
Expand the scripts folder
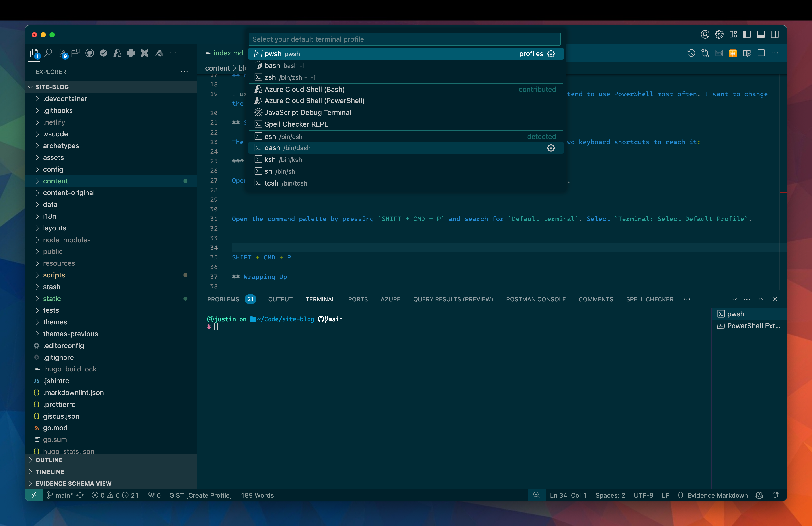(54, 275)
